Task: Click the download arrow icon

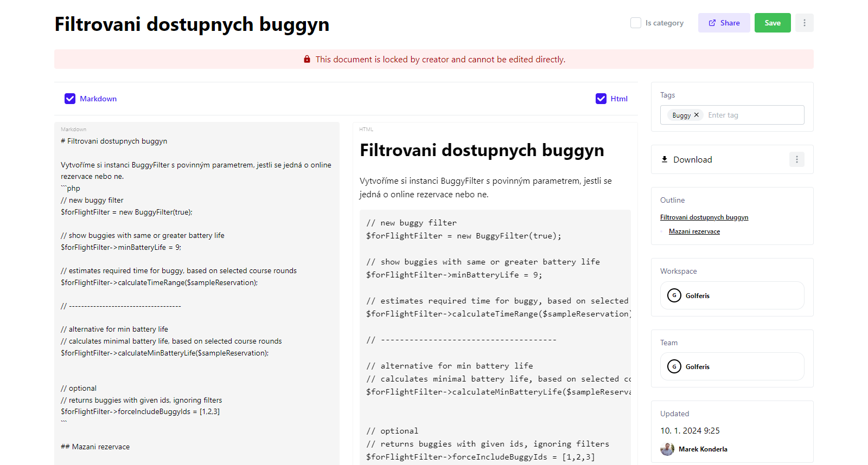Action: [665, 159]
